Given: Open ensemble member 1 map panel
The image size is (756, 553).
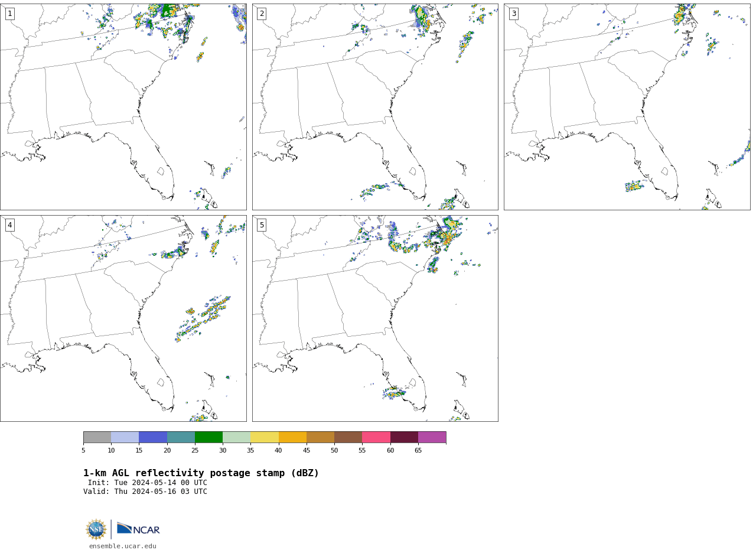Looking at the screenshot, I should click(x=123, y=107).
